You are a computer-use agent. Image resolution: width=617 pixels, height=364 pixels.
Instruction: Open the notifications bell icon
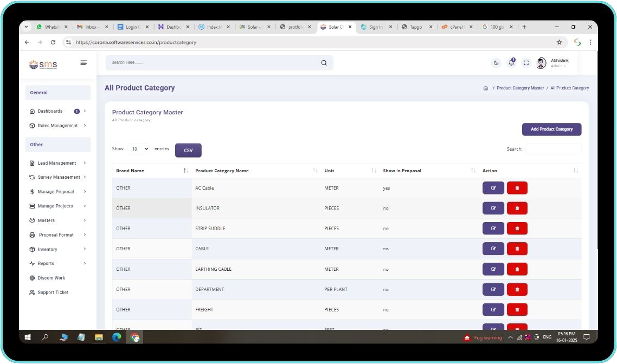(511, 62)
